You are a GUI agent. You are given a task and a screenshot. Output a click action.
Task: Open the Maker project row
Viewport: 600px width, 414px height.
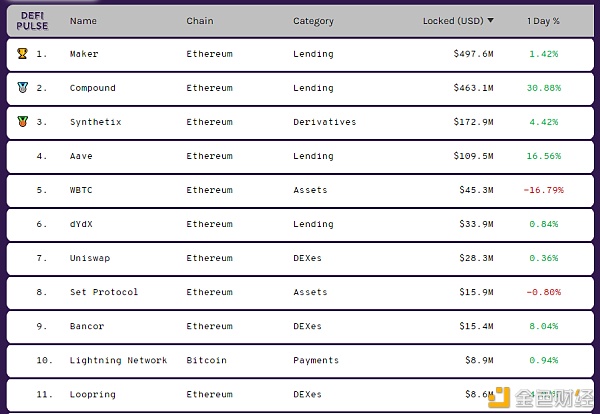(x=300, y=54)
